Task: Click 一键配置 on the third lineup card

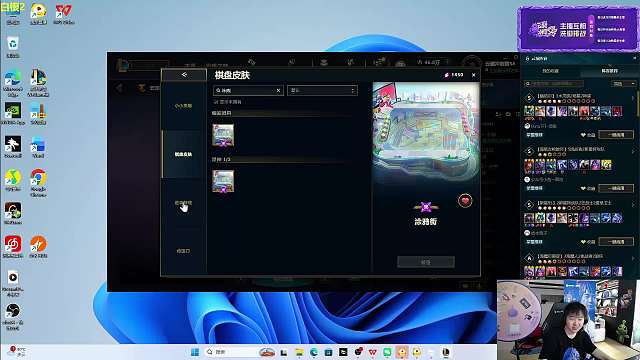Action: (x=616, y=242)
